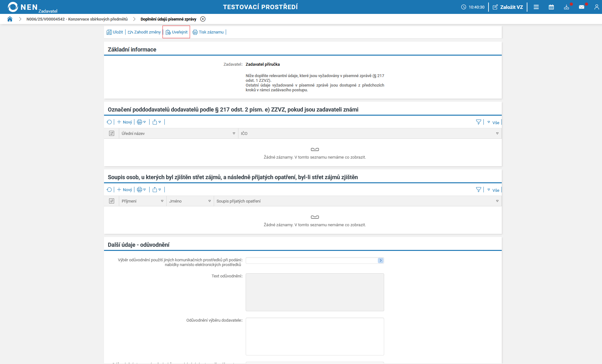The width and height of the screenshot is (602, 364).
Task: Open Příjmení column dropdown arrow
Action: [162, 201]
